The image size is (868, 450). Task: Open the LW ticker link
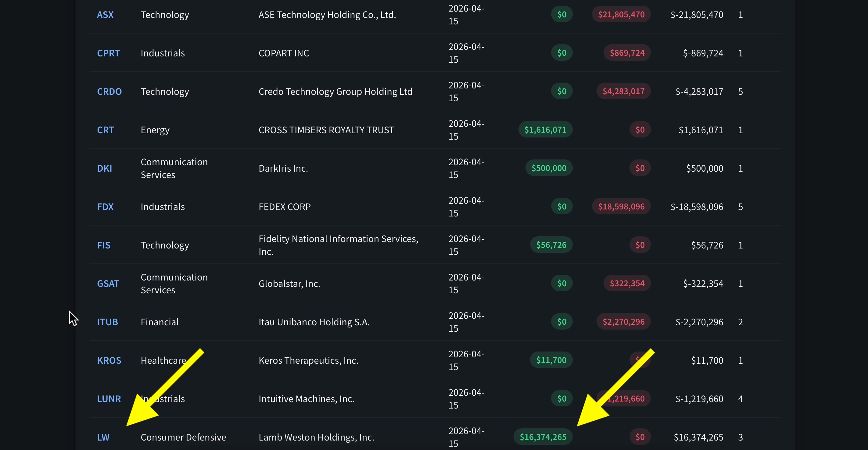click(x=103, y=437)
